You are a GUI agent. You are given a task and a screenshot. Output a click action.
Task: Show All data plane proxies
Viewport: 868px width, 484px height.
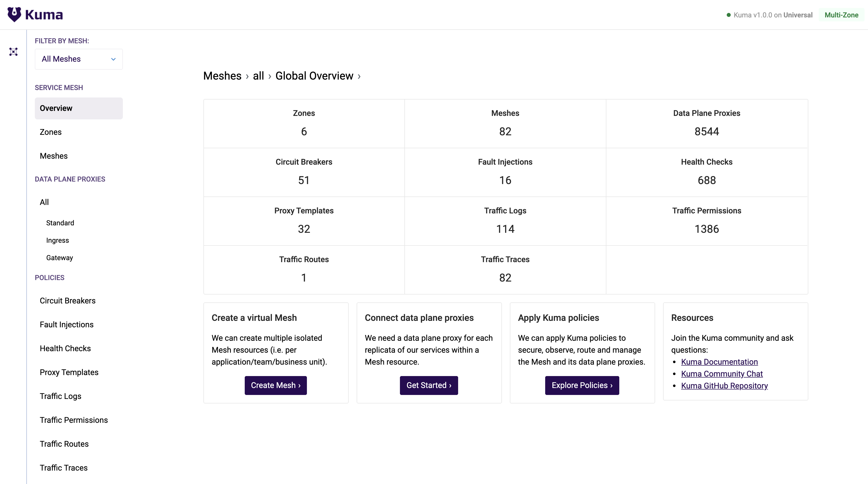pyautogui.click(x=44, y=202)
